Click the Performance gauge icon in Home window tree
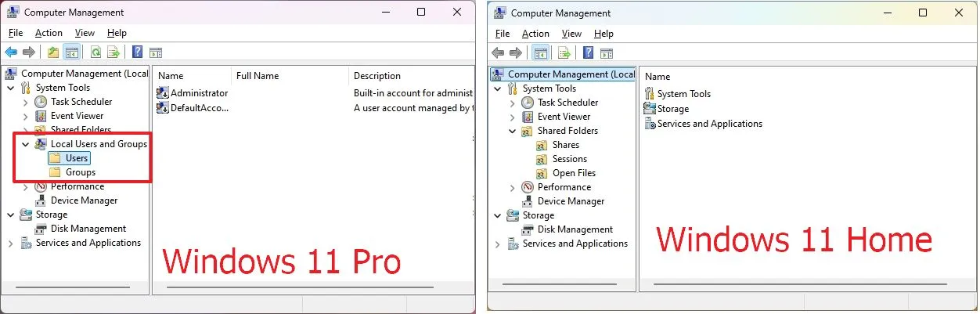The width and height of the screenshot is (980, 314). (x=528, y=187)
